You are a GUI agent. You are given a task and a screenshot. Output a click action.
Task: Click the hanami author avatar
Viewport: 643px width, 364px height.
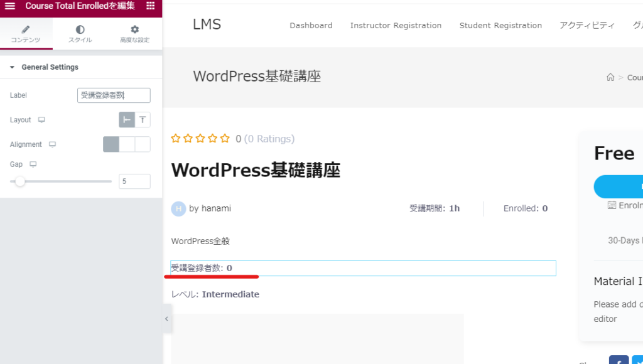[178, 208]
